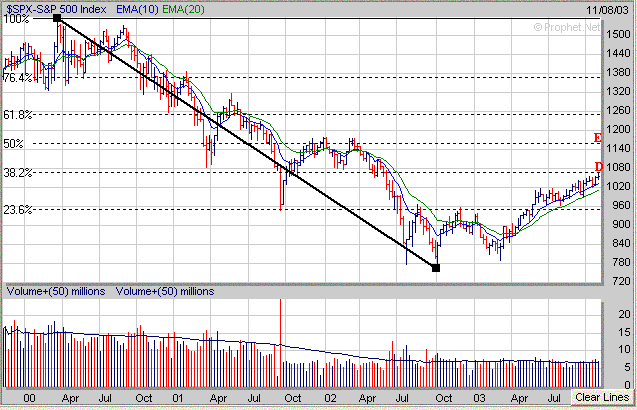Select the $SPX-S&P 500 Index title
This screenshot has width=637, height=410.
(x=56, y=9)
